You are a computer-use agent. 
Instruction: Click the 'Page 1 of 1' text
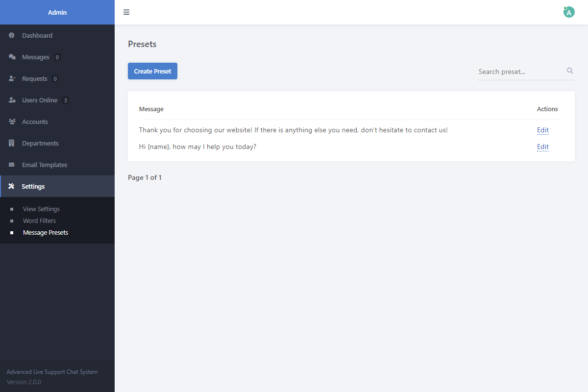tap(145, 177)
